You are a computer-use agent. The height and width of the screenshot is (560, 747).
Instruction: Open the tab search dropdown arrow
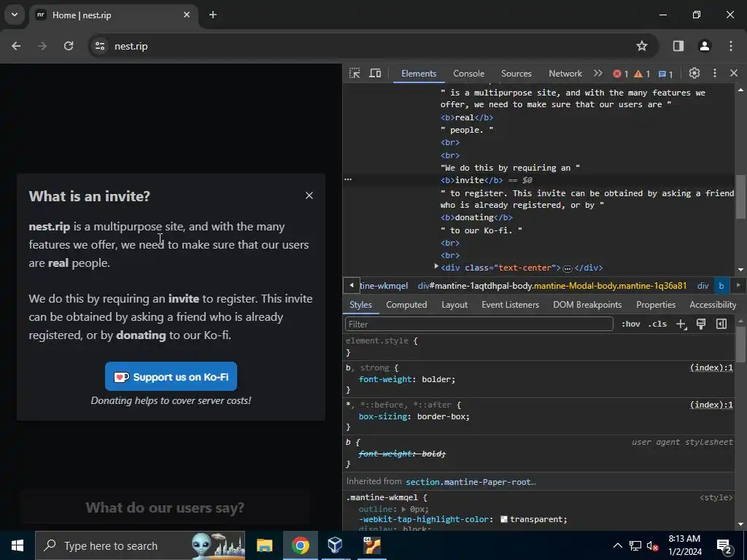15,15
